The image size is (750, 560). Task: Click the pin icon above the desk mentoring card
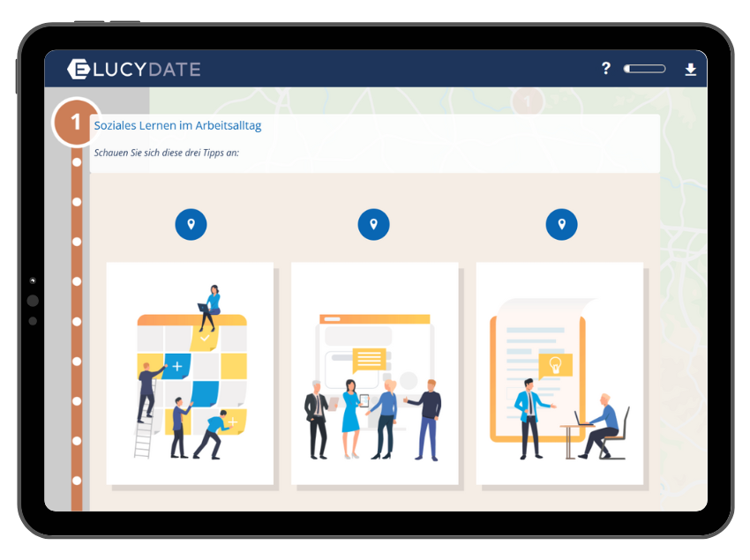coord(561,224)
